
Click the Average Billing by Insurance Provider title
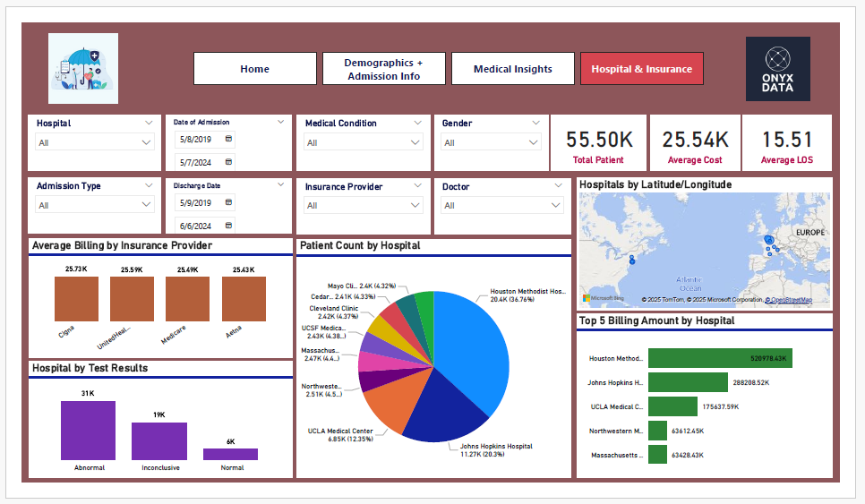[122, 245]
